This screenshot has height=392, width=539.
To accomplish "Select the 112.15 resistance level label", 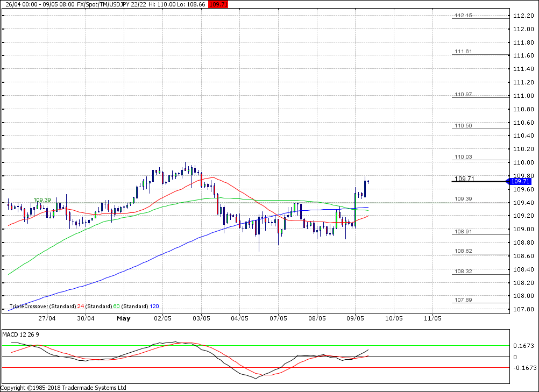I will [x=463, y=16].
